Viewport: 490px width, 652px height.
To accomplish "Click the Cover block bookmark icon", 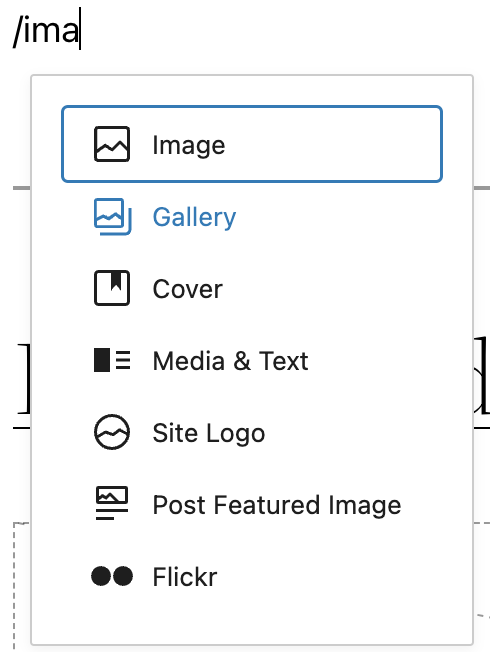I will [x=111, y=288].
